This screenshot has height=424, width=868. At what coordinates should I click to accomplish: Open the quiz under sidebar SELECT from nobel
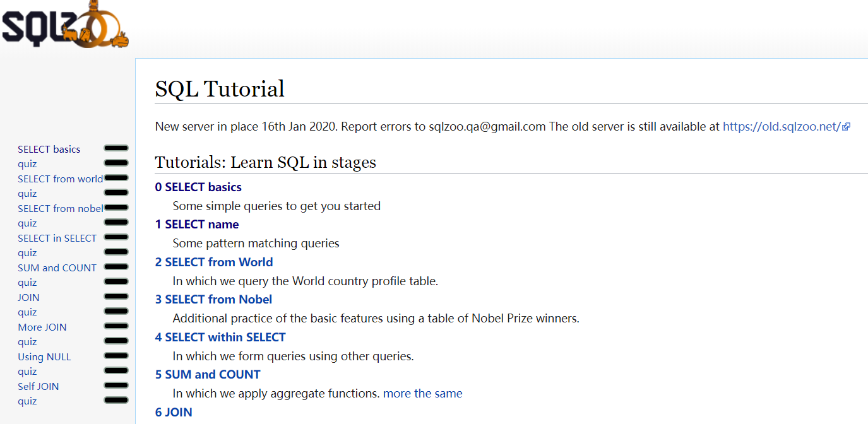tap(27, 223)
